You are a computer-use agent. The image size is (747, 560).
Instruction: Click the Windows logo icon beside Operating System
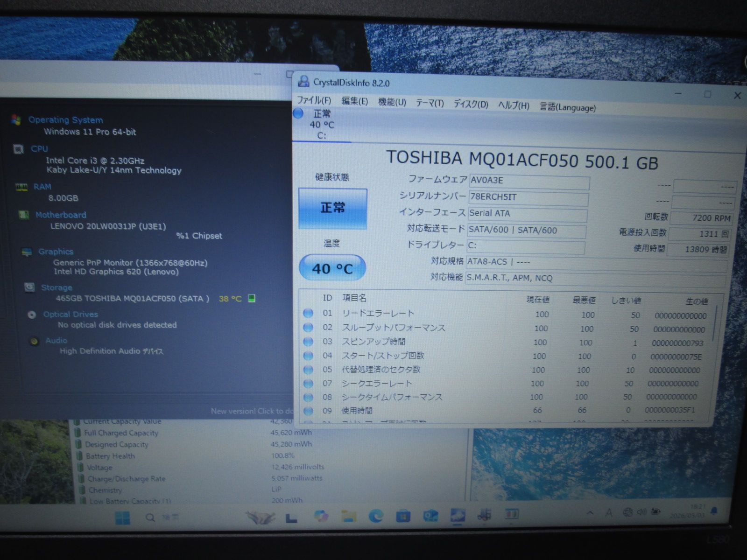16,120
